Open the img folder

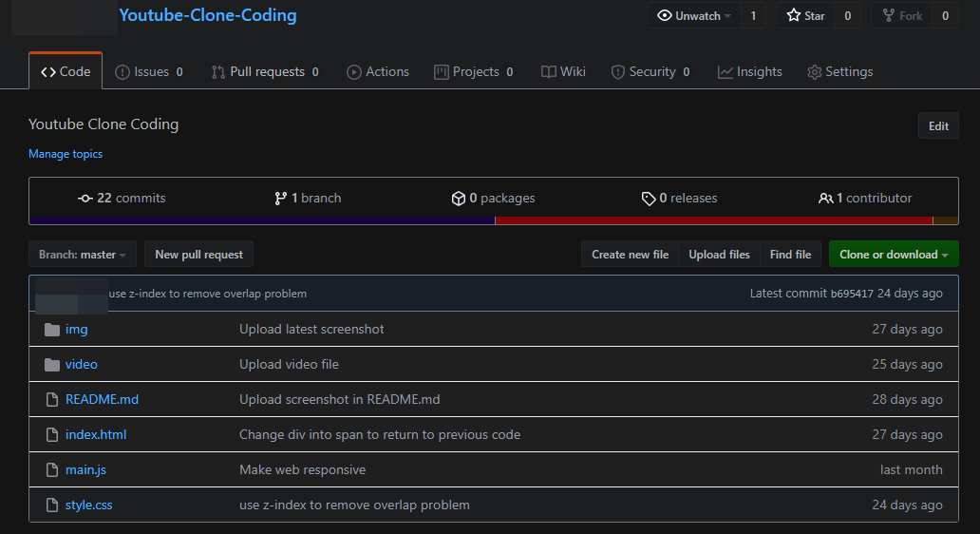[76, 329]
